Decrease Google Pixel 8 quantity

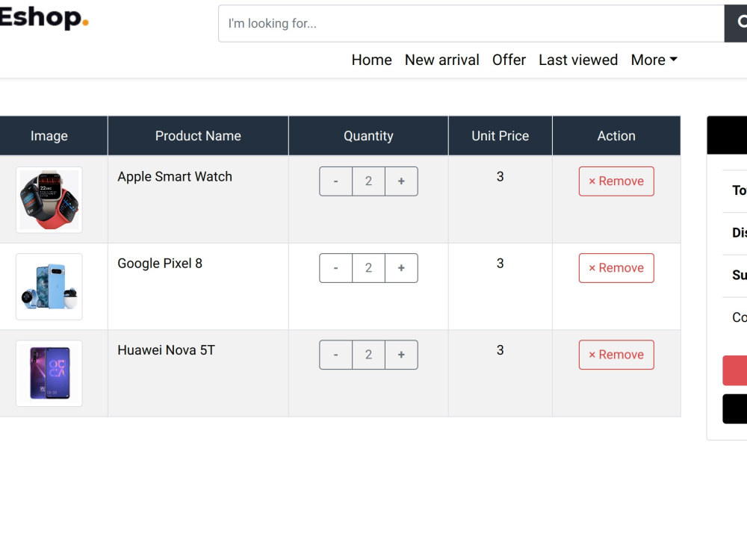click(x=336, y=268)
